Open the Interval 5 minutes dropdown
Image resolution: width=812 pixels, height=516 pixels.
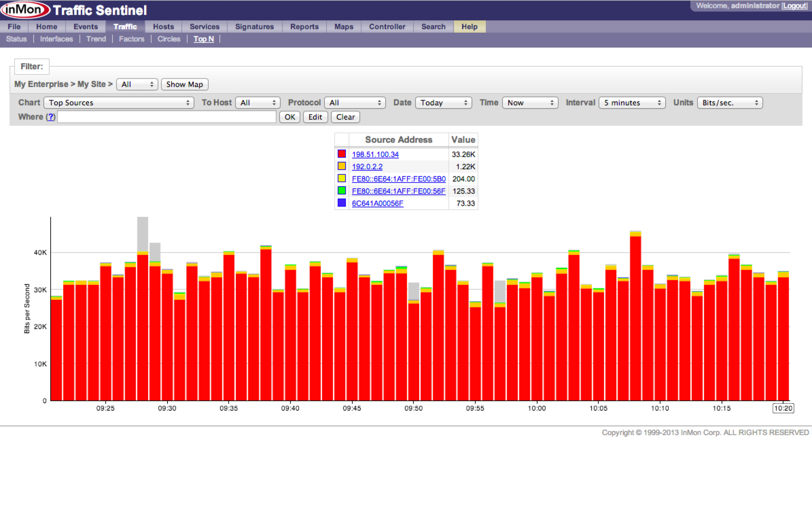click(632, 103)
